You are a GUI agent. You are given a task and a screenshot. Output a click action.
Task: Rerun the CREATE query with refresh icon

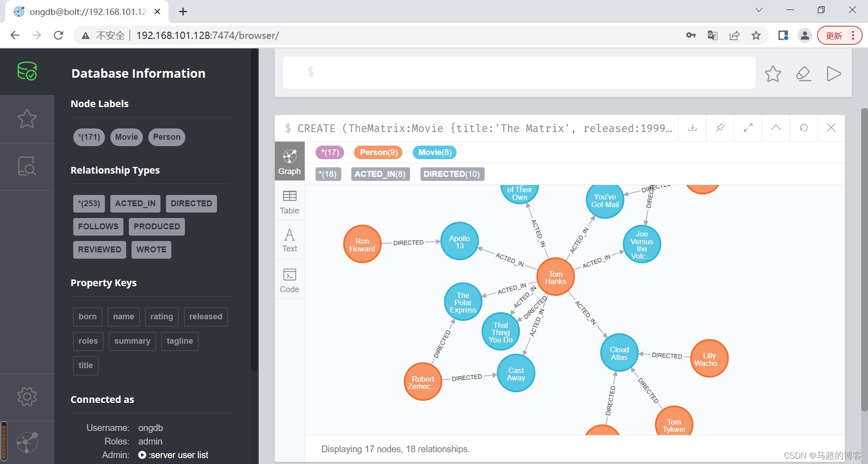[x=803, y=128]
